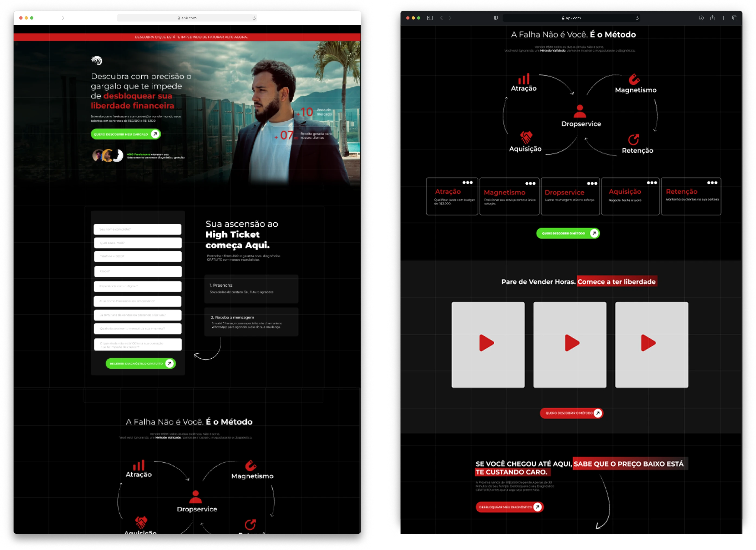
Task: Toggle the sidebar in dark browser window
Action: (430, 18)
